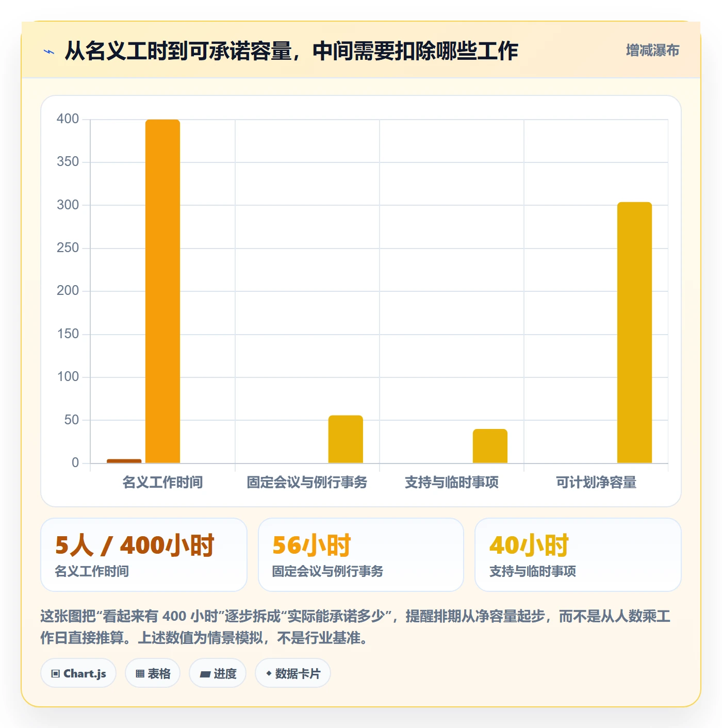Click the 增减瀑布 label in the header
The height and width of the screenshot is (728, 722).
point(652,51)
